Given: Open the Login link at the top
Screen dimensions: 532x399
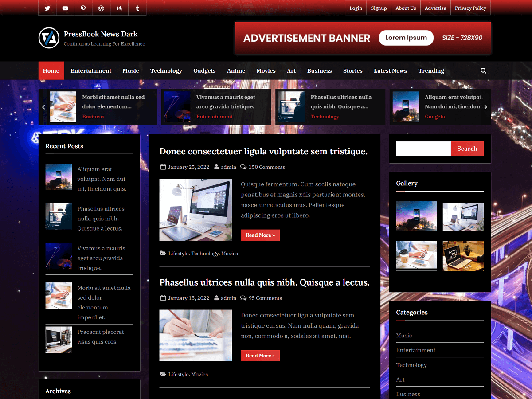Looking at the screenshot, I should click(356, 8).
